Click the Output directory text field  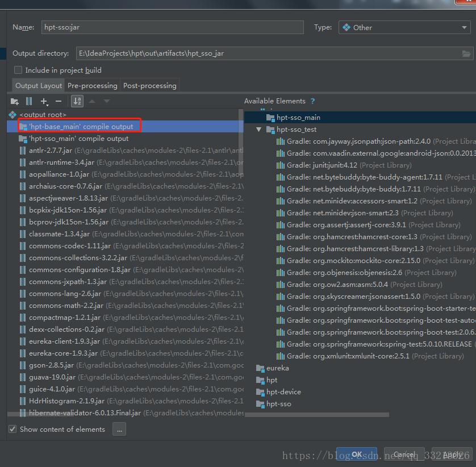pos(269,53)
